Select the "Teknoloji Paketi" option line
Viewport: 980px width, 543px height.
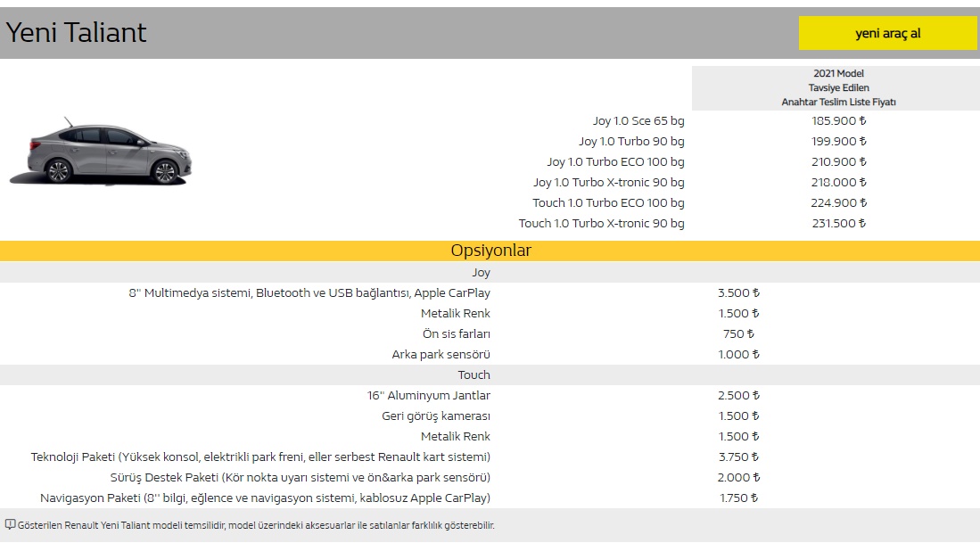(260, 457)
